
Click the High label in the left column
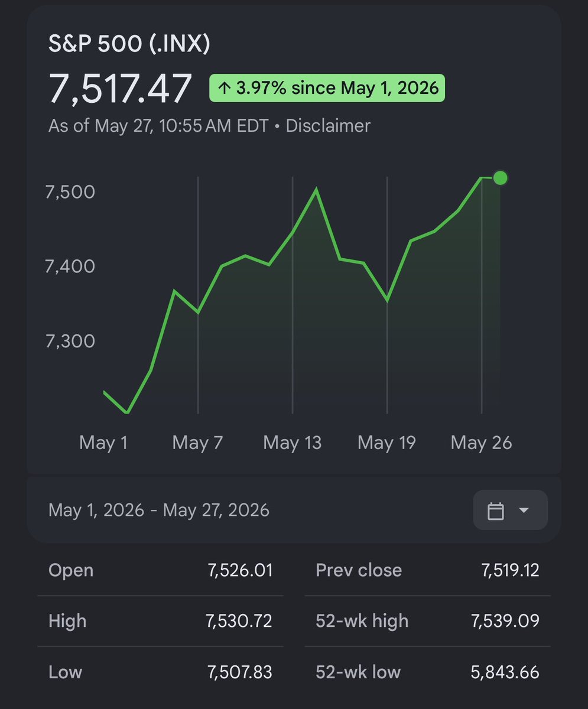click(x=67, y=621)
